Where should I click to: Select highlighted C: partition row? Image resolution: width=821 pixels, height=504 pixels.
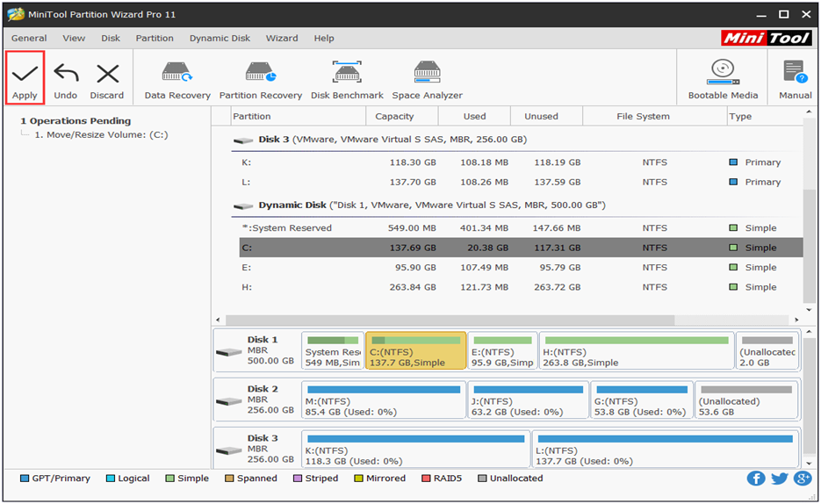click(x=521, y=248)
